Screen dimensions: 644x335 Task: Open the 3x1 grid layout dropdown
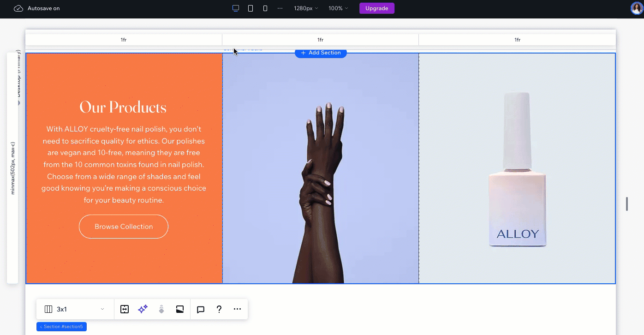point(75,309)
